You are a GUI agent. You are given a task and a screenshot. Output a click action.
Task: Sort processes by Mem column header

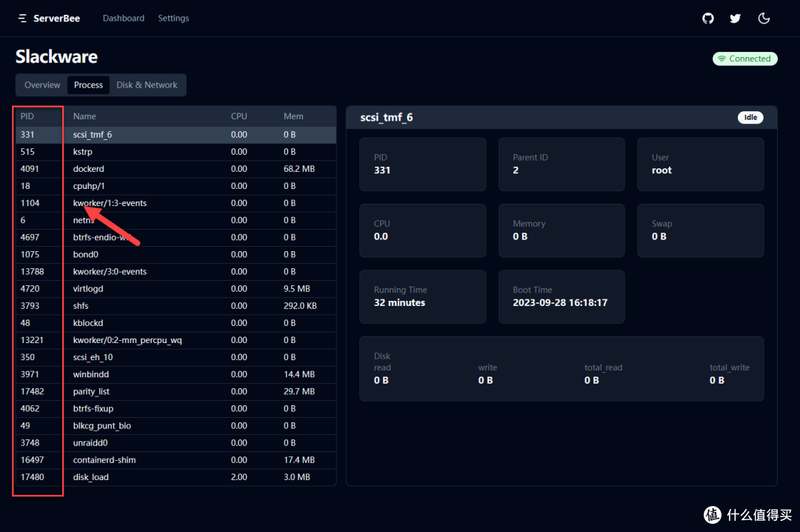pos(293,116)
